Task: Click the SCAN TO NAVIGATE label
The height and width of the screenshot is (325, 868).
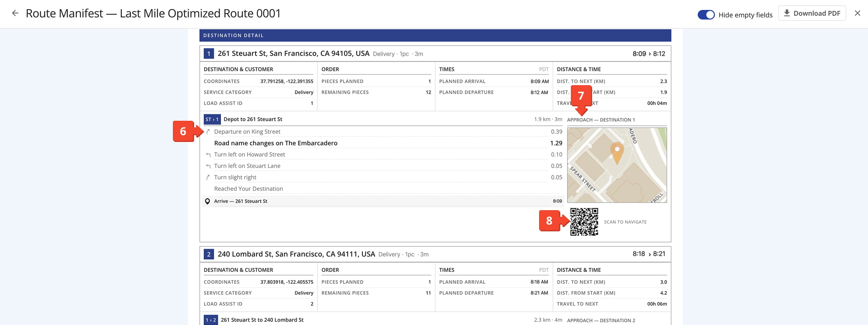Action: pos(625,222)
